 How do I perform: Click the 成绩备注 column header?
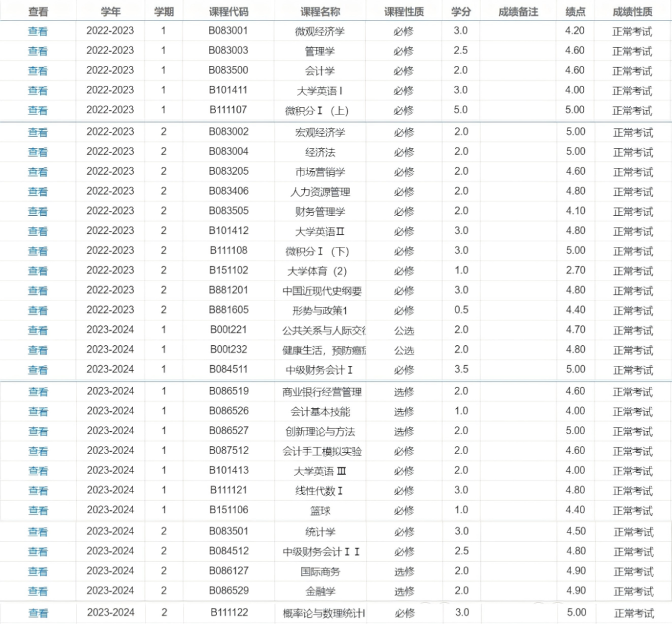(518, 12)
